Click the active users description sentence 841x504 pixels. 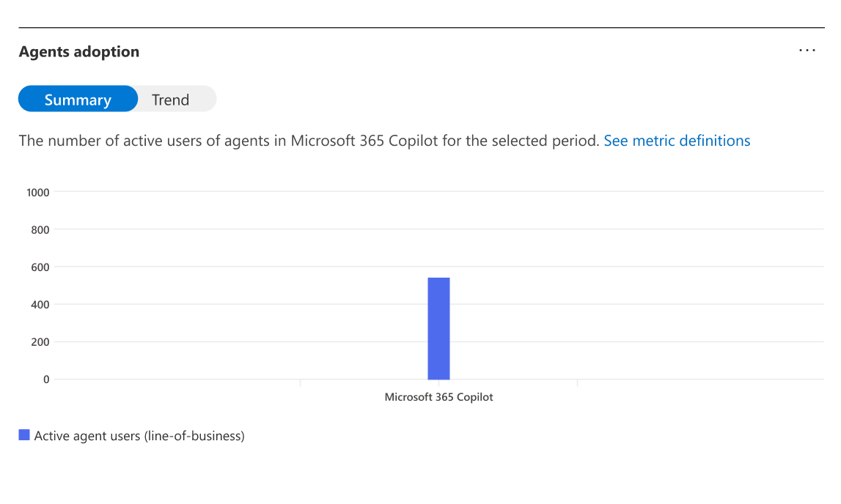click(309, 141)
